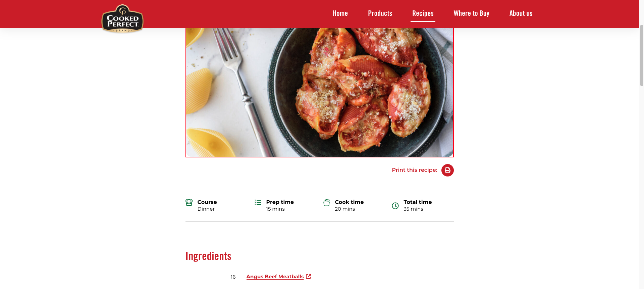
Task: Click the Prep time list icon
Action: (x=258, y=202)
